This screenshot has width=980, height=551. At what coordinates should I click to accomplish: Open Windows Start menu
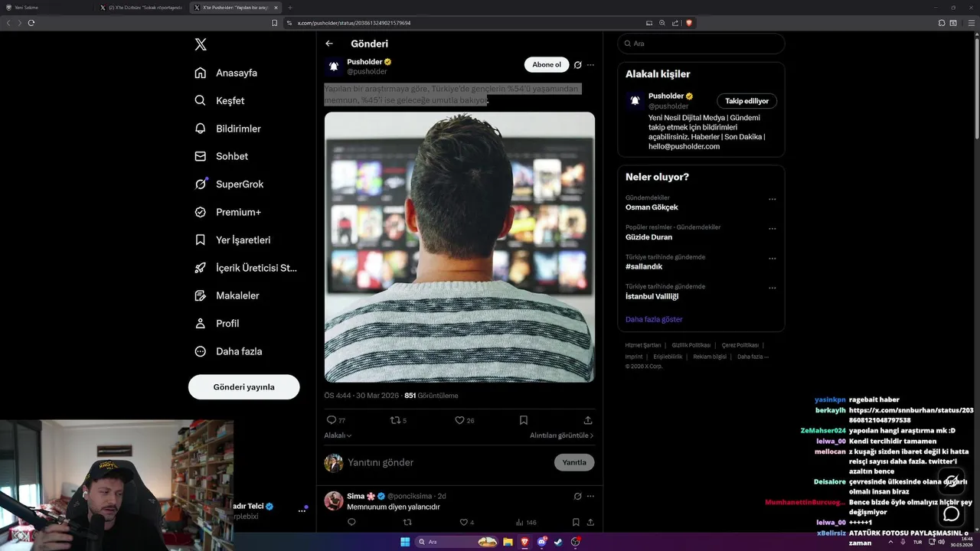pyautogui.click(x=405, y=542)
